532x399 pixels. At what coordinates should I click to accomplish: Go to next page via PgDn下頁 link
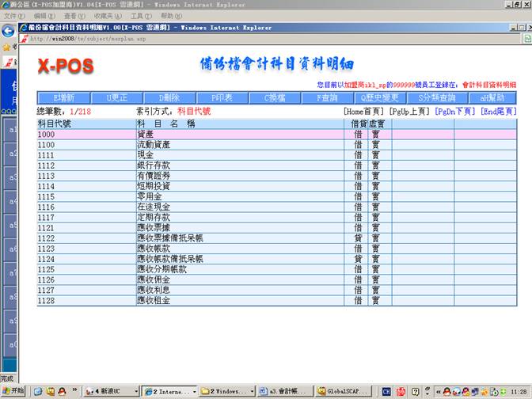pyautogui.click(x=455, y=112)
